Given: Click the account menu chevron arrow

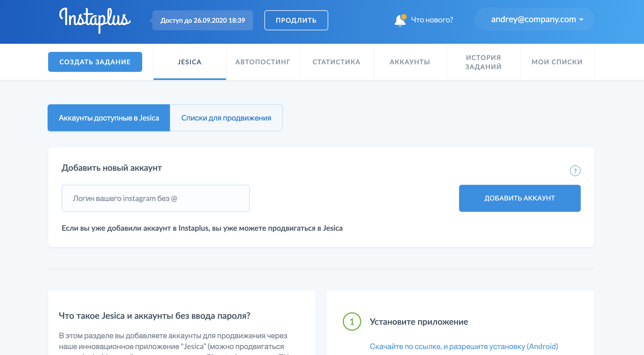Looking at the screenshot, I should coord(582,19).
